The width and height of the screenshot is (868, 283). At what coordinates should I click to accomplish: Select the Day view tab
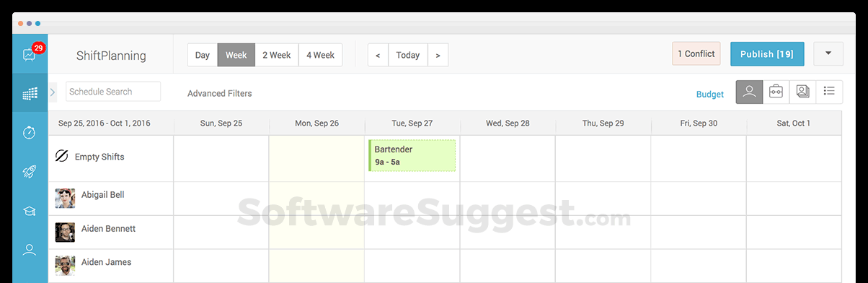coord(203,55)
